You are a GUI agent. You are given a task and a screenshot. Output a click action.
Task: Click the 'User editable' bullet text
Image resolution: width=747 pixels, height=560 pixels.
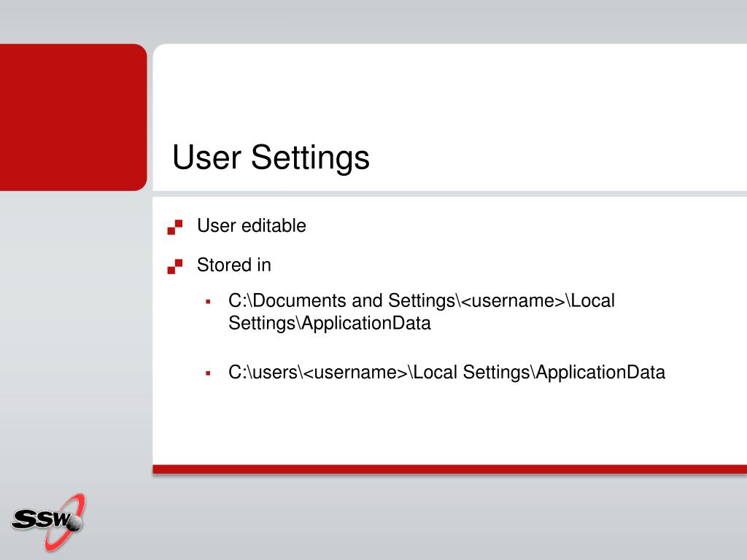pos(252,226)
